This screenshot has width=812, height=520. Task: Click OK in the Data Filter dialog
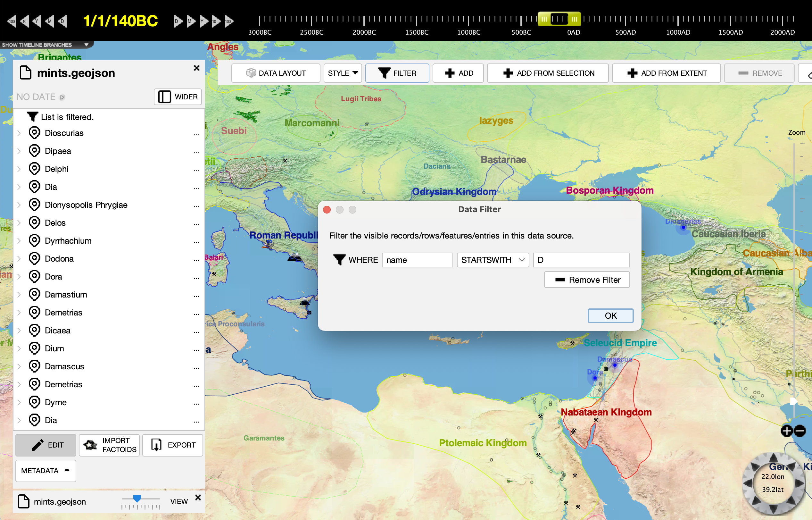click(610, 315)
